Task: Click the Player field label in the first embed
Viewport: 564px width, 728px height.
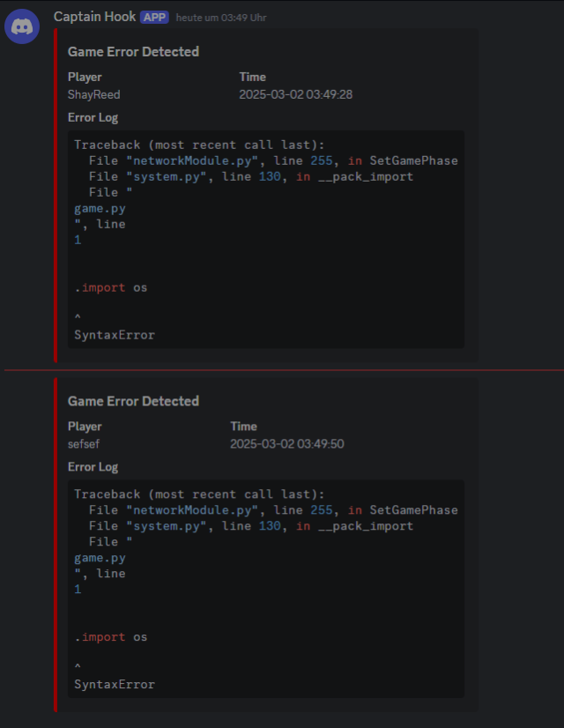Action: coord(85,77)
